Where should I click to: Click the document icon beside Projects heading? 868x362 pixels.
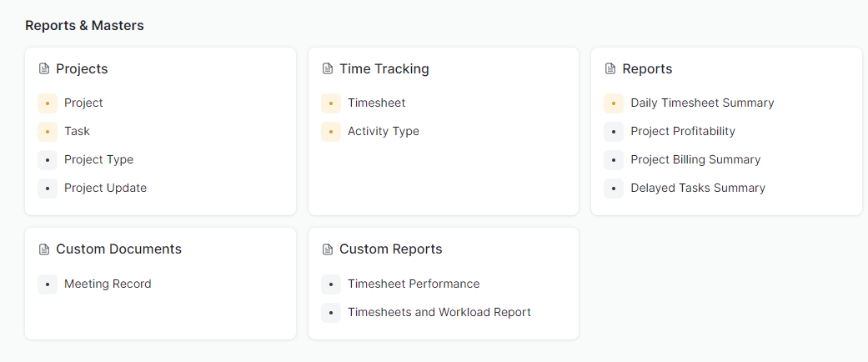43,69
